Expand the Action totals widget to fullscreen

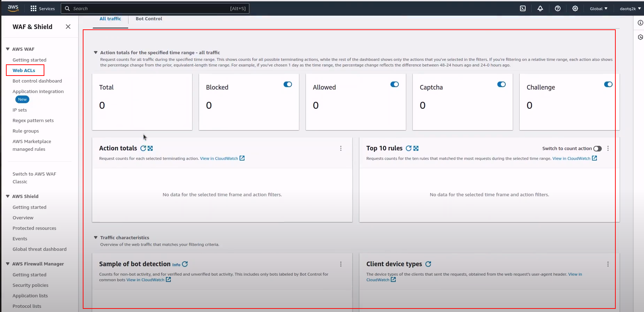[150, 148]
